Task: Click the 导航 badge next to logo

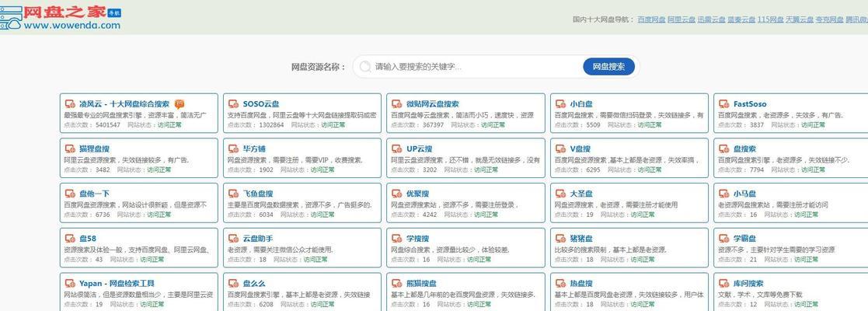Action: point(114,12)
